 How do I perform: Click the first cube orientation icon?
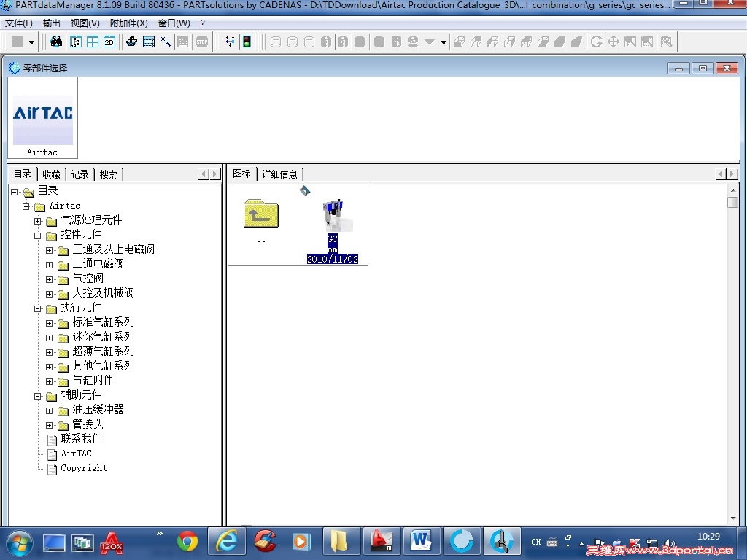[459, 42]
